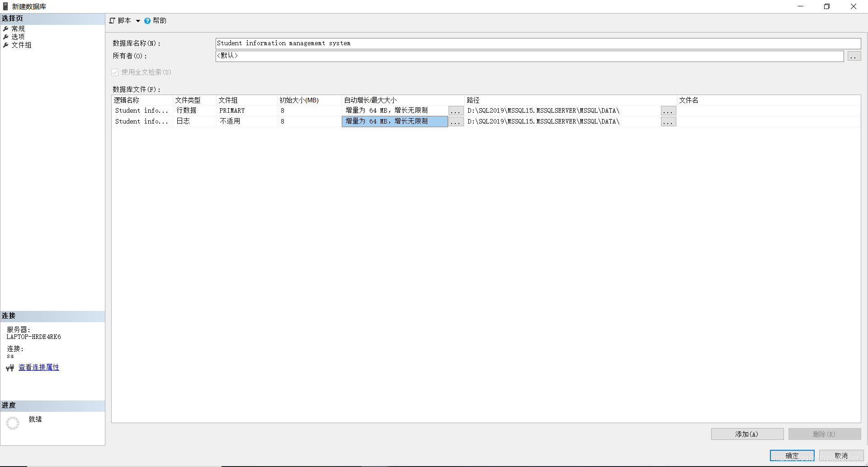Viewport: 868px width, 467px height.
Task: Open 查看连接属性 link
Action: [39, 367]
